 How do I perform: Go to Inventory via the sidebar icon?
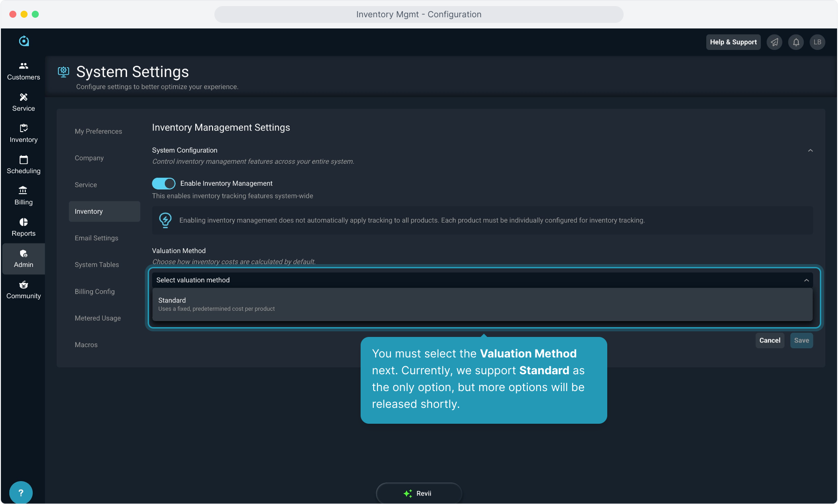23,128
